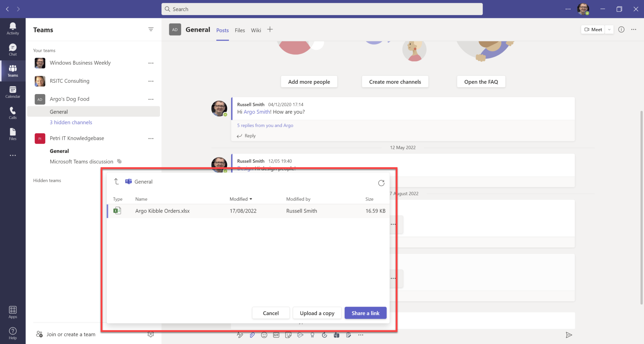Open the Calendar

(x=13, y=92)
